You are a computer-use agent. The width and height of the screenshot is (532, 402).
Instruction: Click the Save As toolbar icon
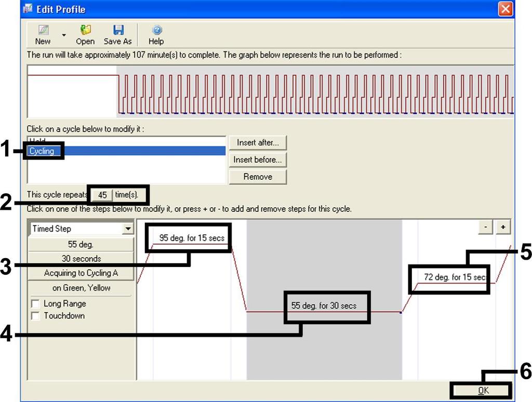point(117,35)
